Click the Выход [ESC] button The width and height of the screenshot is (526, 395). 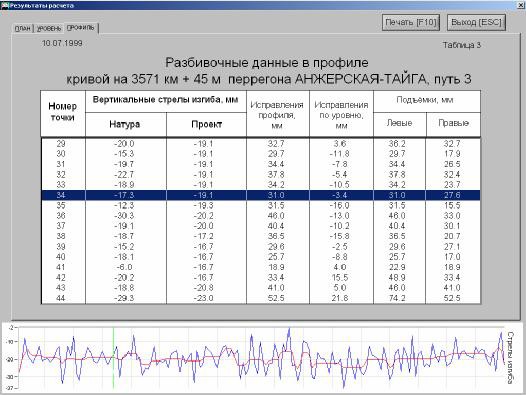pos(476,22)
